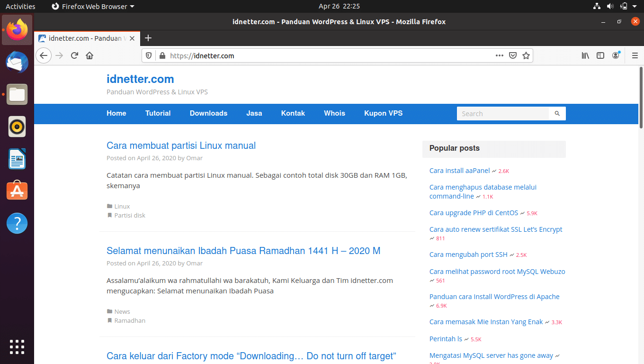Open volume icon in top bar

(610, 6)
